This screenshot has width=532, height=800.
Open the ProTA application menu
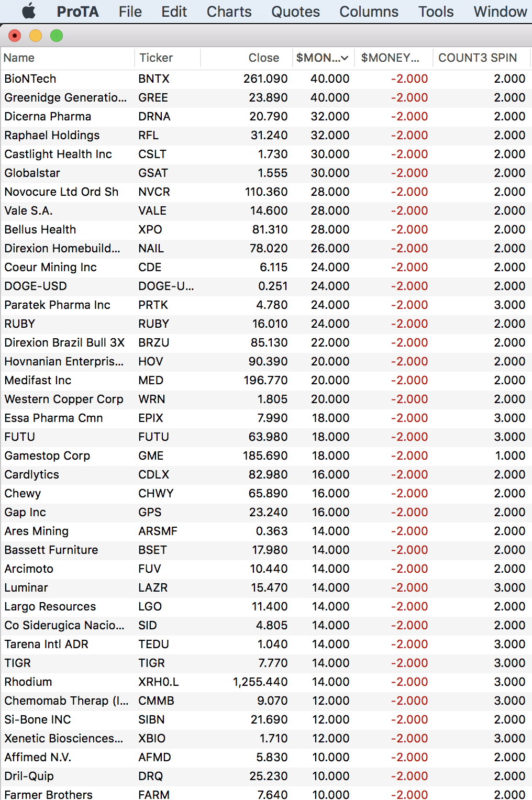tap(77, 12)
